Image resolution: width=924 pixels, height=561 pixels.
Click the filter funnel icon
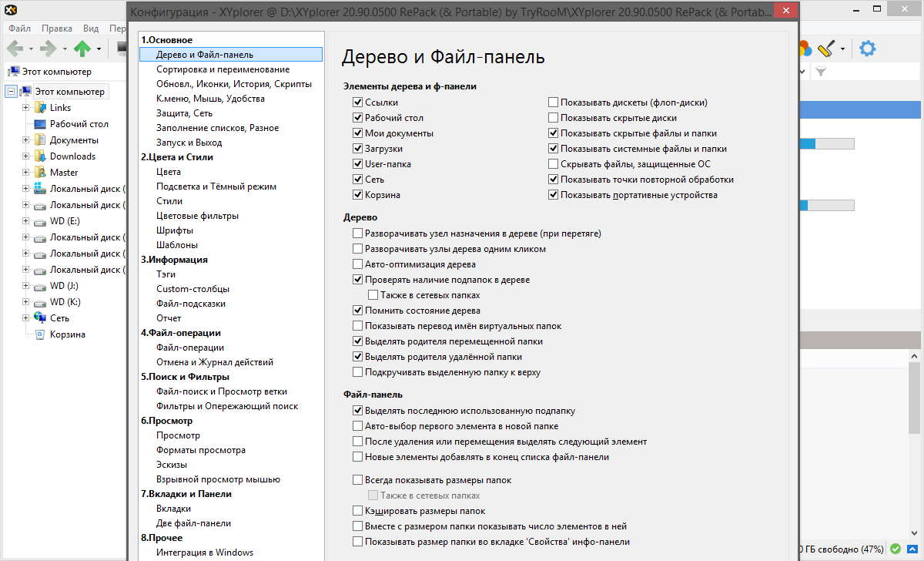821,72
